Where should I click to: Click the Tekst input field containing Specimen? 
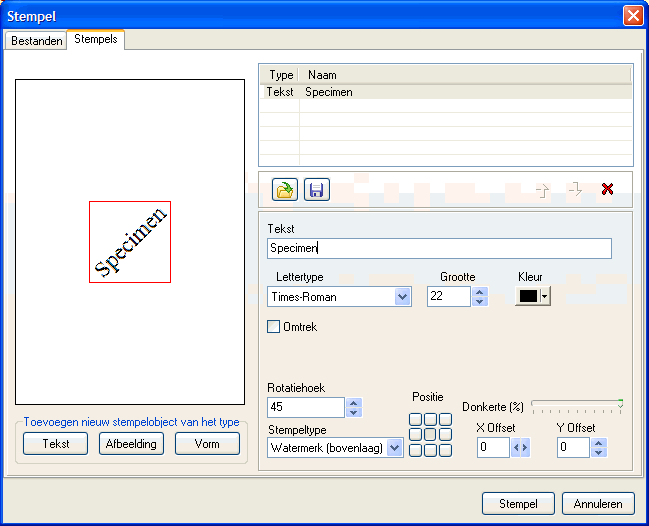(439, 249)
